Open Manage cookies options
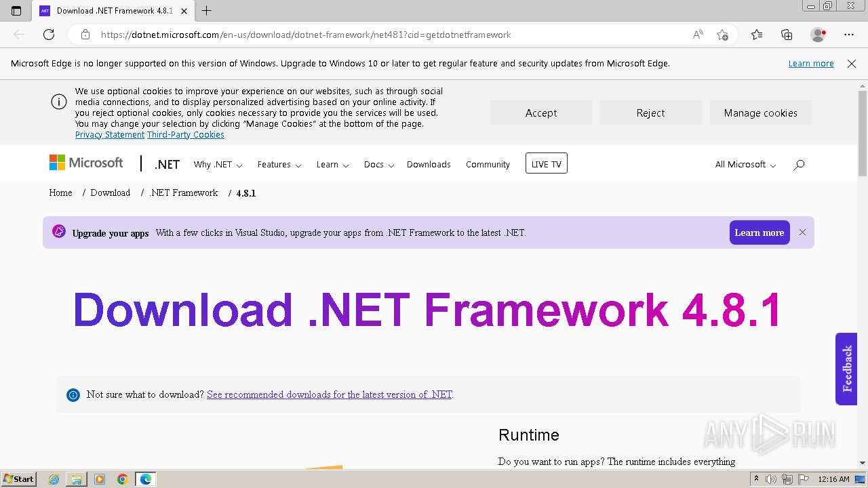This screenshot has width=868, height=488. pos(760,113)
